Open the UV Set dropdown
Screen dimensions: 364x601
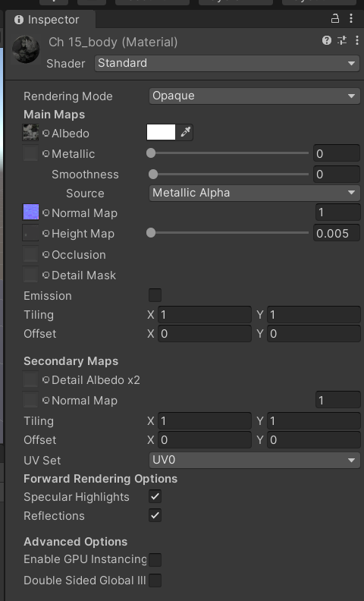click(254, 460)
